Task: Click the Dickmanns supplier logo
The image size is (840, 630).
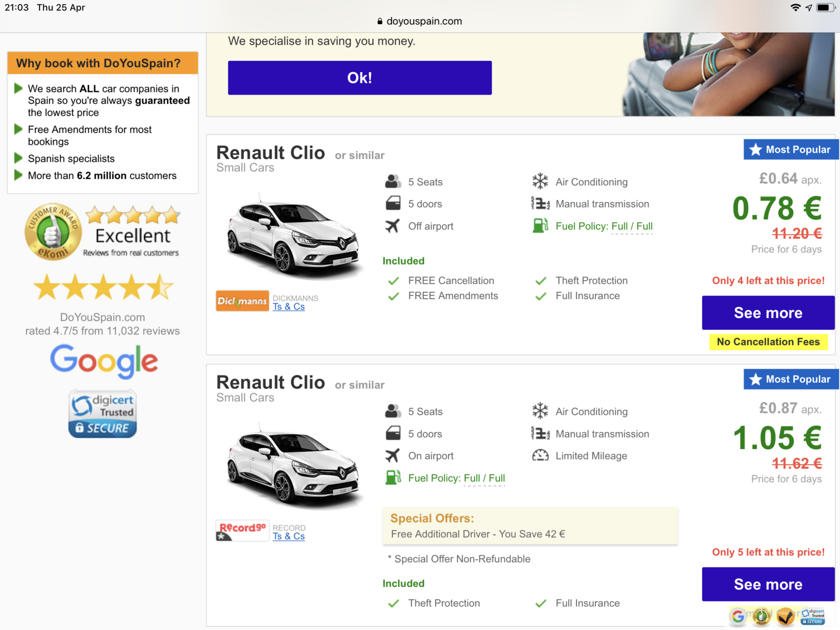Action: (242, 301)
